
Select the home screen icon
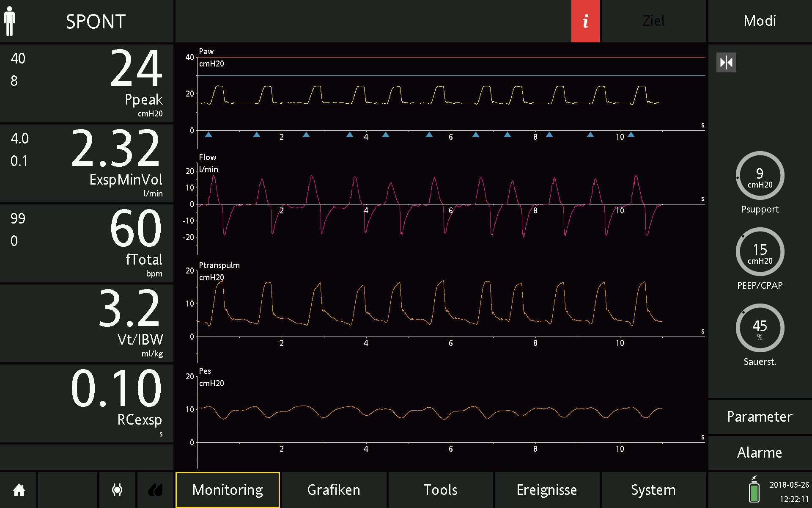pyautogui.click(x=18, y=490)
